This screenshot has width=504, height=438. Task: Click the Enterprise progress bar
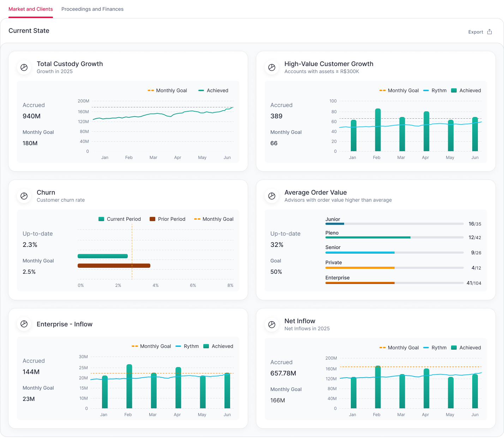click(x=394, y=283)
